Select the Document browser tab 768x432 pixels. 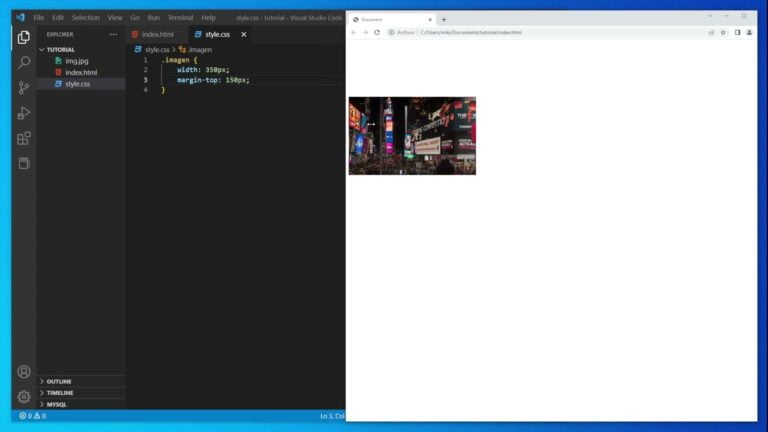390,20
